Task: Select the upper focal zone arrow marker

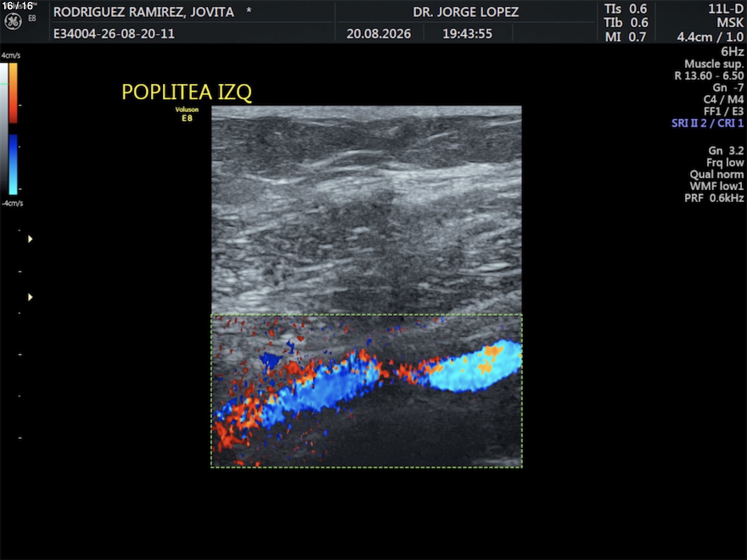Action: (30, 239)
